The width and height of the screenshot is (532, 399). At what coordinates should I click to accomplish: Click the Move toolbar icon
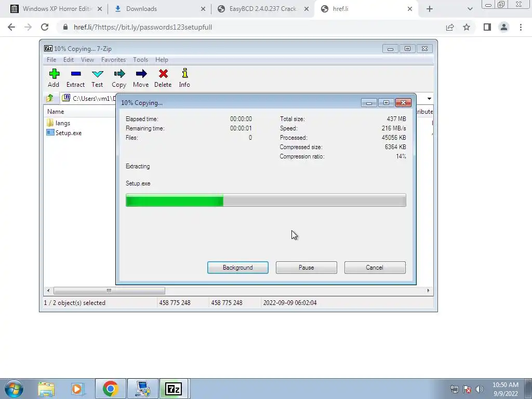click(x=141, y=78)
